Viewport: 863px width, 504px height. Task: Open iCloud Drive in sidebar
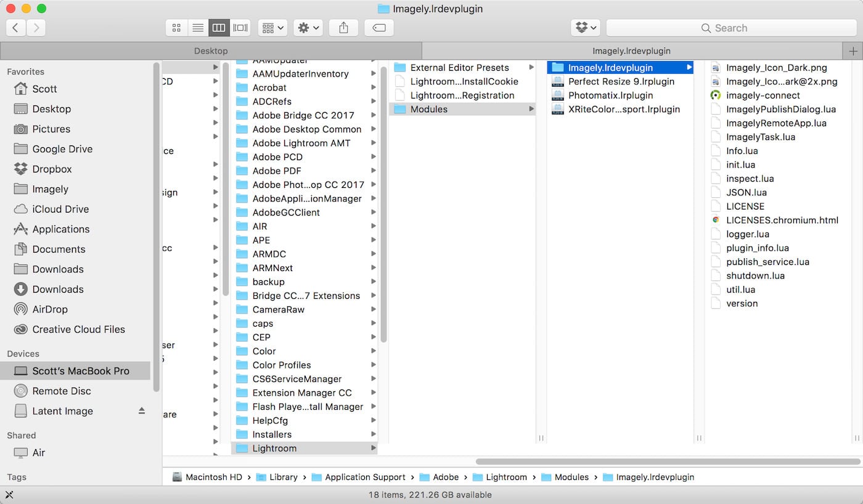[x=60, y=209]
